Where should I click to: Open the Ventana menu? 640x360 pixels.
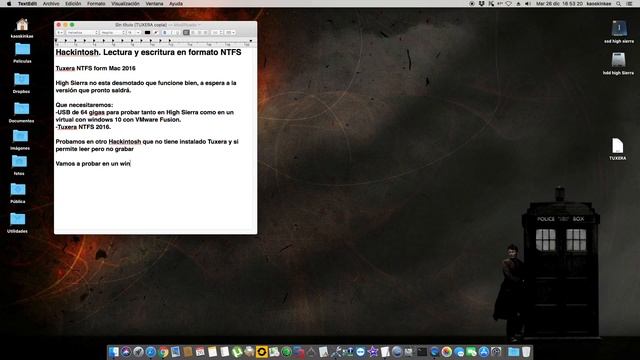154,4
